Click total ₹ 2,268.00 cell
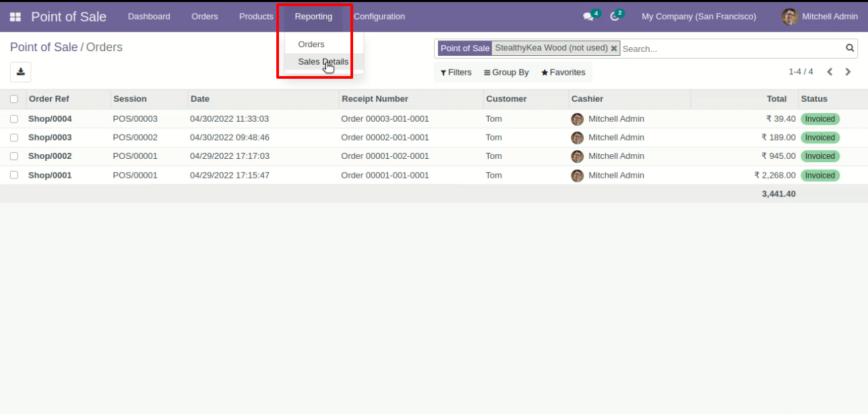This screenshot has width=868, height=414. click(x=775, y=176)
